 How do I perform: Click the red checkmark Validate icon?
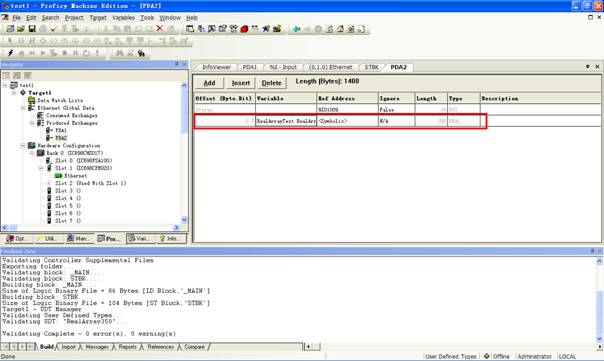[x=54, y=29]
